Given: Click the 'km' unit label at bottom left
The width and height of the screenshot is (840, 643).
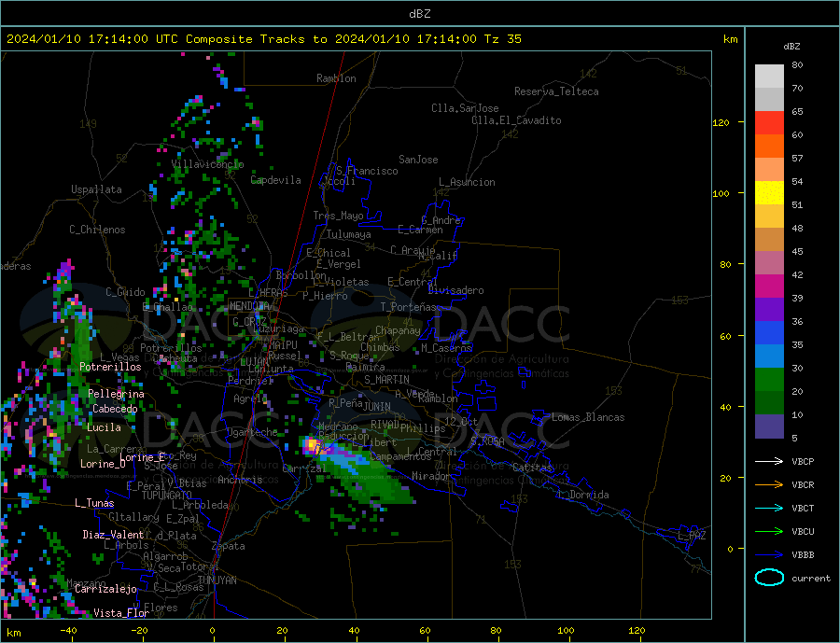Looking at the screenshot, I should [x=13, y=633].
